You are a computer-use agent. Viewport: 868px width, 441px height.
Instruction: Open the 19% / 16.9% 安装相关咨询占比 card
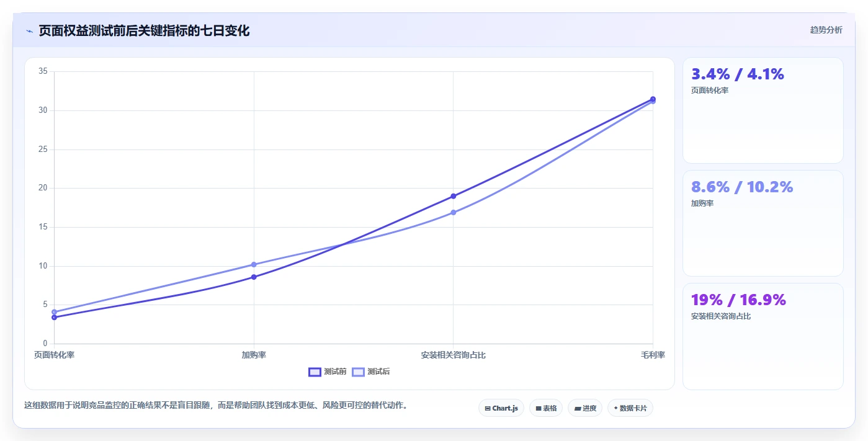coord(763,336)
